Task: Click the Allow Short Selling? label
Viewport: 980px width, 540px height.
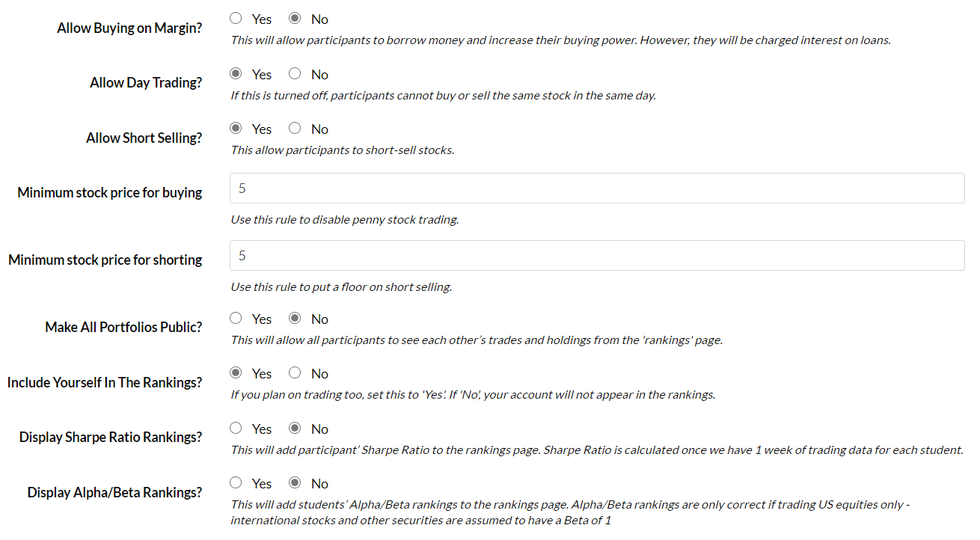Action: [144, 138]
